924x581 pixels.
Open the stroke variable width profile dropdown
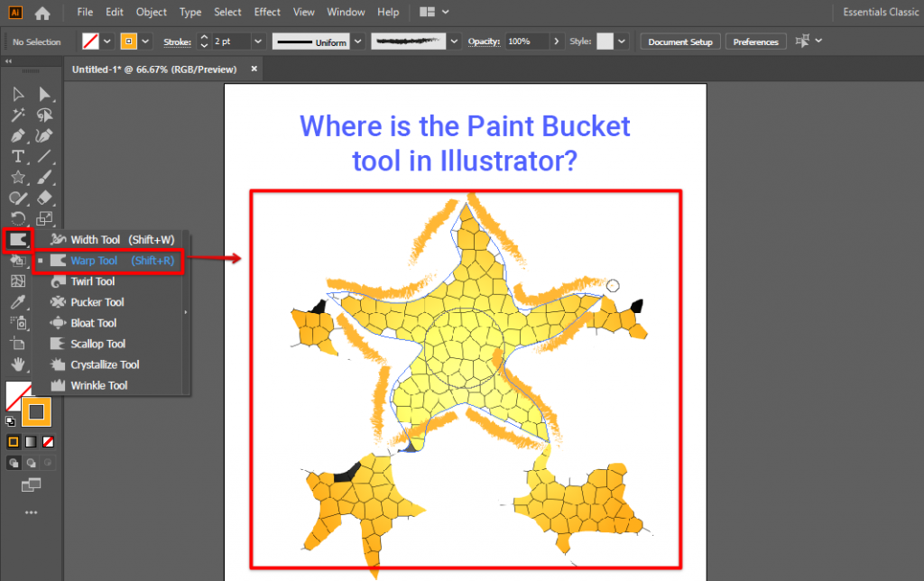(356, 41)
